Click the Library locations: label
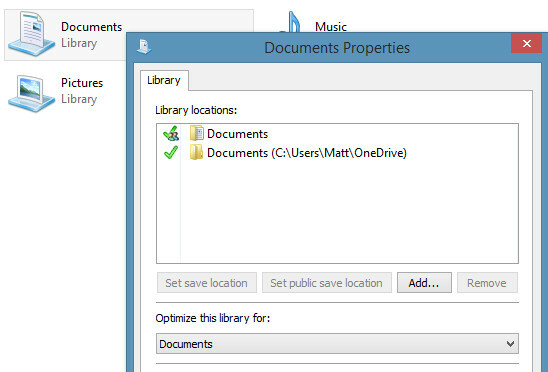Image resolution: width=548 pixels, height=372 pixels. click(x=196, y=110)
